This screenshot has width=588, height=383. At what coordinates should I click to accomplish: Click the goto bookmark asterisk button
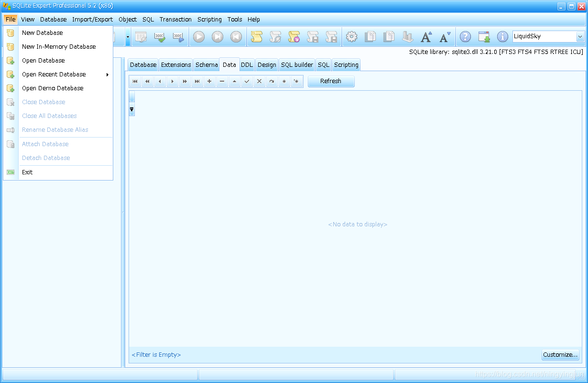coord(296,82)
